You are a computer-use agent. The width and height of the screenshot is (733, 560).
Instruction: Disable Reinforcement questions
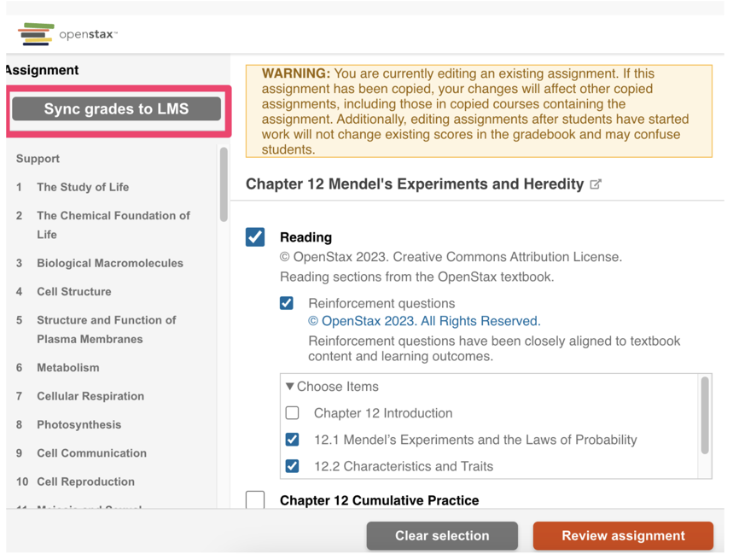(287, 303)
